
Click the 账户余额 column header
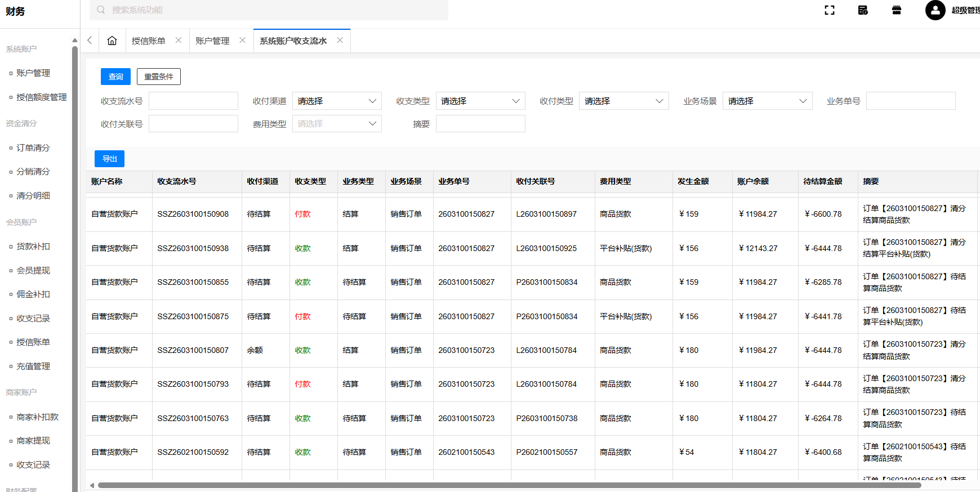753,181
